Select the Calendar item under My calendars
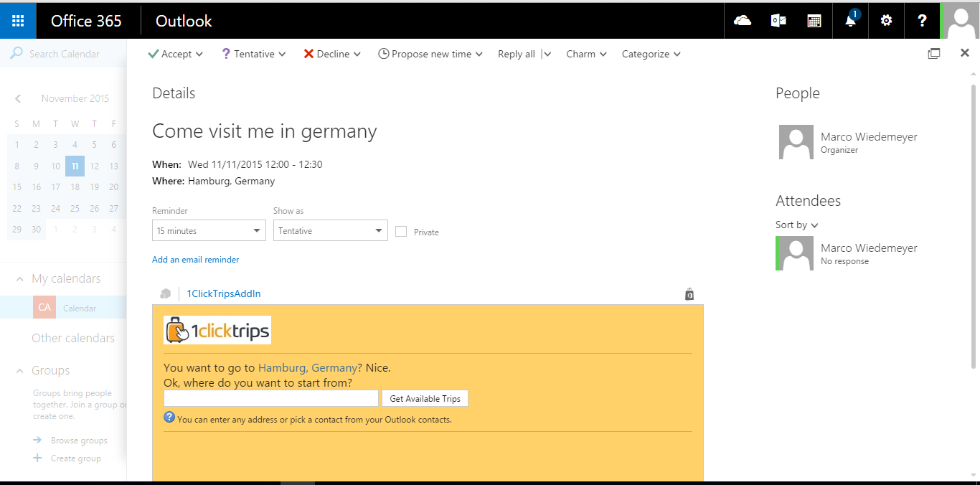 (63, 308)
